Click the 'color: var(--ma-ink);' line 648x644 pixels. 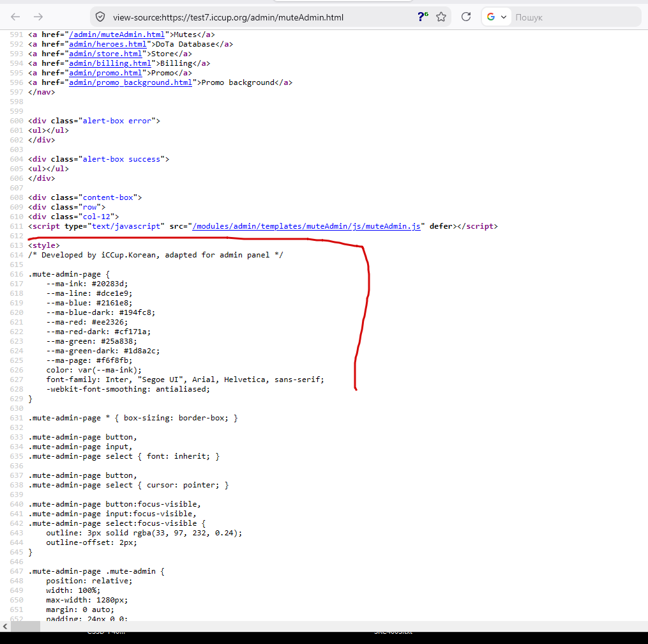(x=94, y=370)
